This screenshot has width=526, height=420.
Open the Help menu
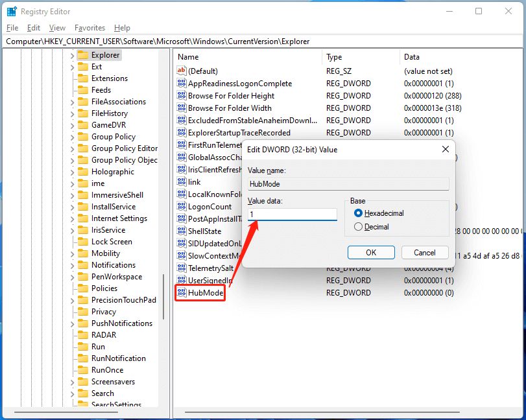[122, 28]
